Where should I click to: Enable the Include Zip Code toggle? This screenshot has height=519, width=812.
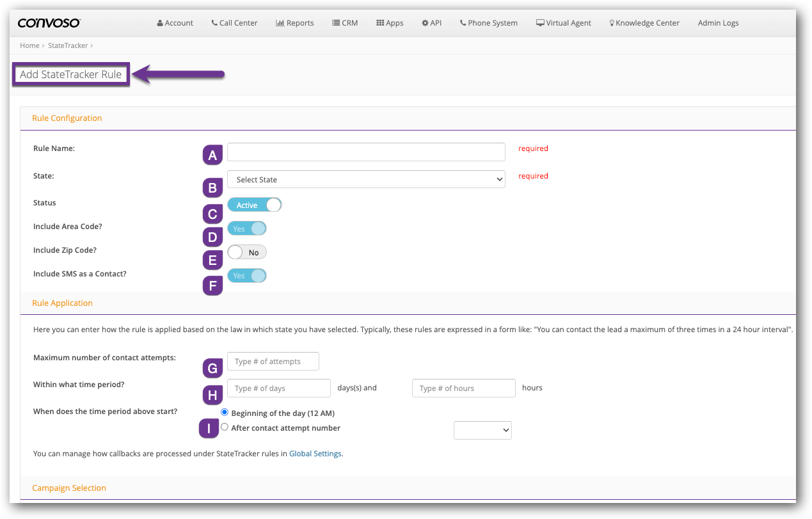[247, 252]
